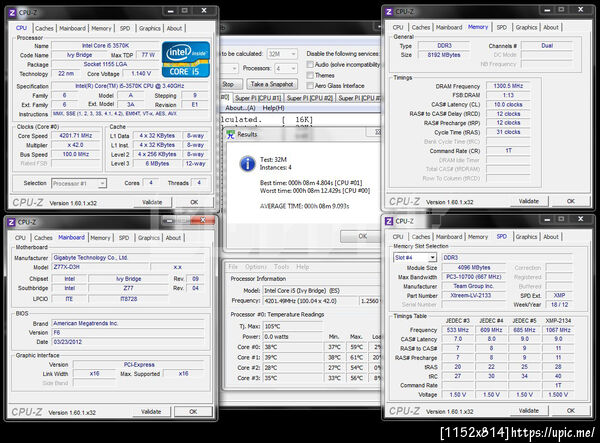Click the Max Bandwidth value PC3-10700

(x=474, y=277)
